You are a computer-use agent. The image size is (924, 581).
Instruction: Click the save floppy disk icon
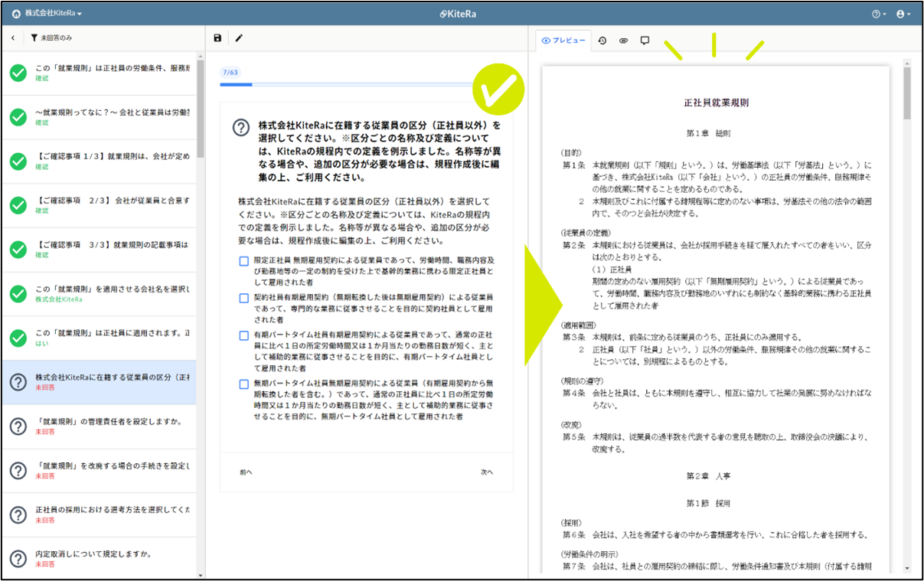point(217,38)
